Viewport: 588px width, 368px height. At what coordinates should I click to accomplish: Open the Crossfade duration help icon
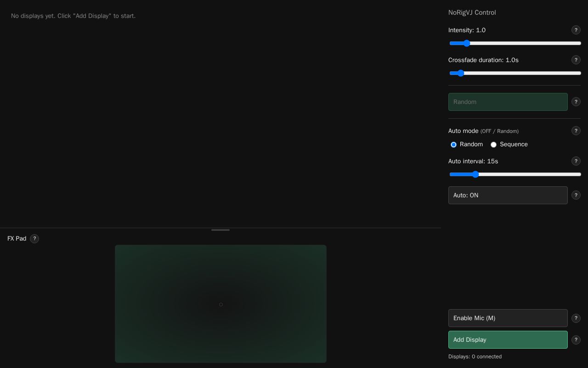[576, 60]
